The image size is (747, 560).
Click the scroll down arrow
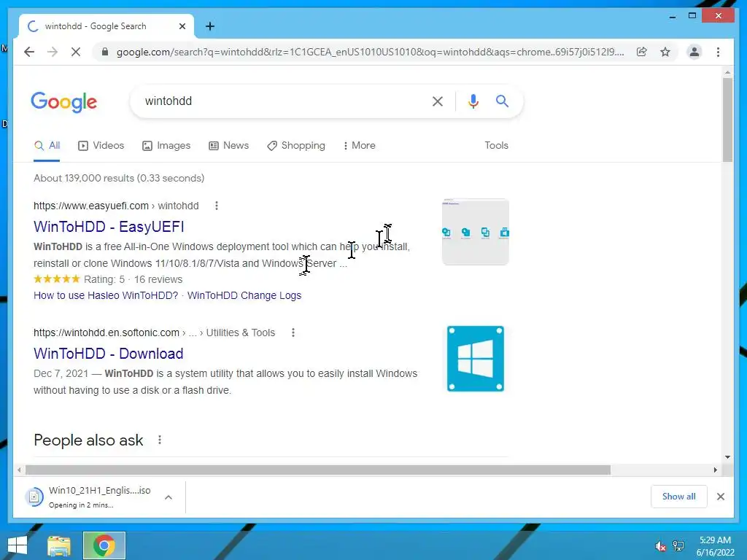coord(727,457)
